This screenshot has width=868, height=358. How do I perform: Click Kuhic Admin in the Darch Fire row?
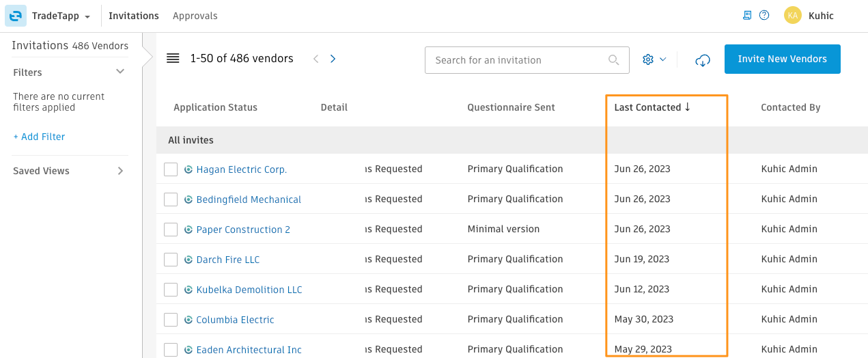pyautogui.click(x=789, y=259)
